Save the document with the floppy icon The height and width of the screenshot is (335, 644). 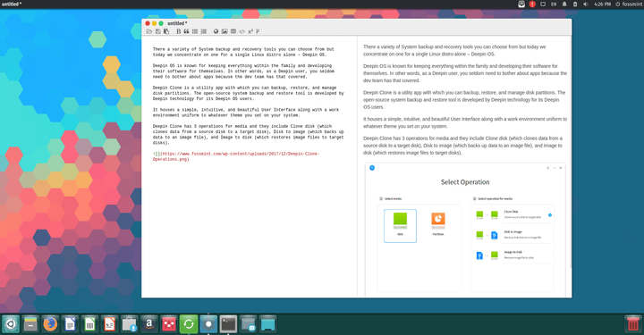click(157, 31)
